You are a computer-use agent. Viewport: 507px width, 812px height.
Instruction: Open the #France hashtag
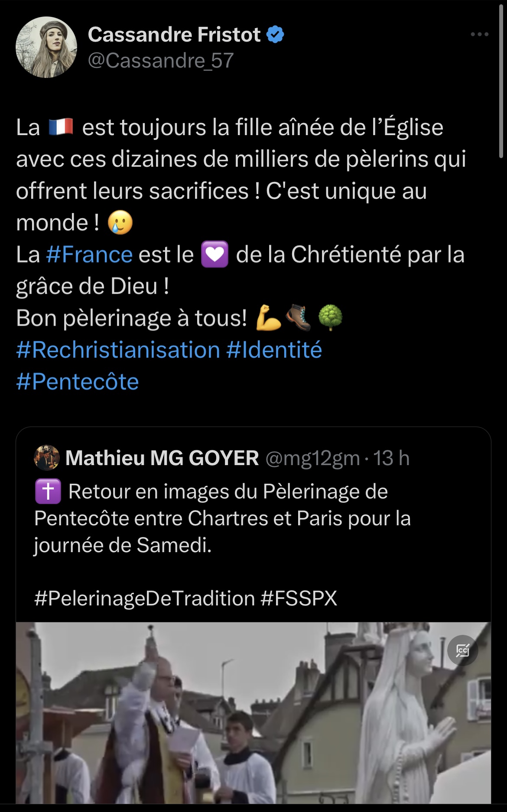(x=89, y=255)
